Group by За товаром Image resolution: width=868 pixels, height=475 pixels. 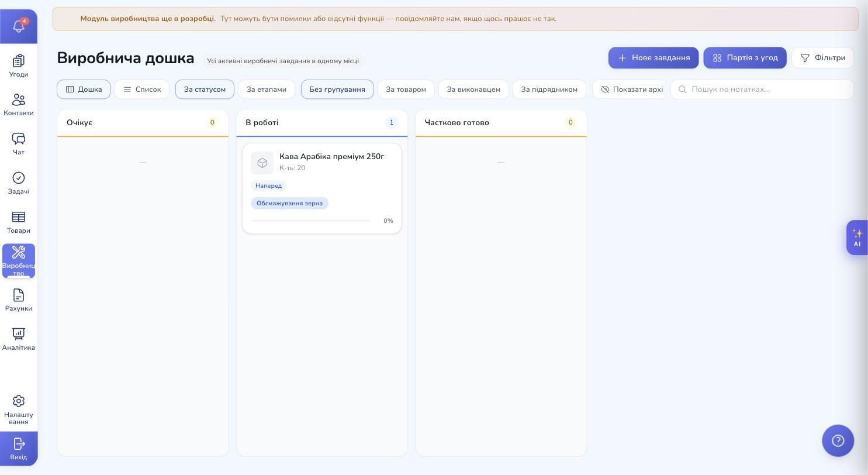(x=406, y=90)
